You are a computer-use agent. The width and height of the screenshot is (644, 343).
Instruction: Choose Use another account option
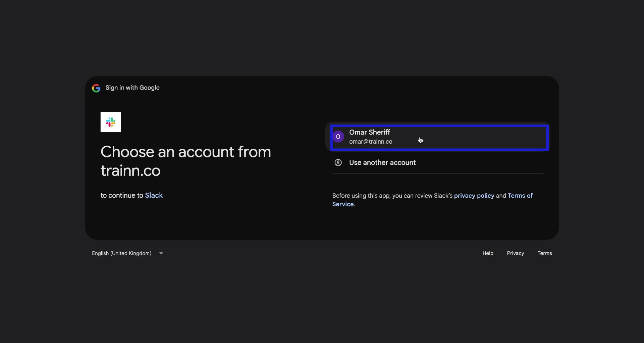pyautogui.click(x=382, y=162)
